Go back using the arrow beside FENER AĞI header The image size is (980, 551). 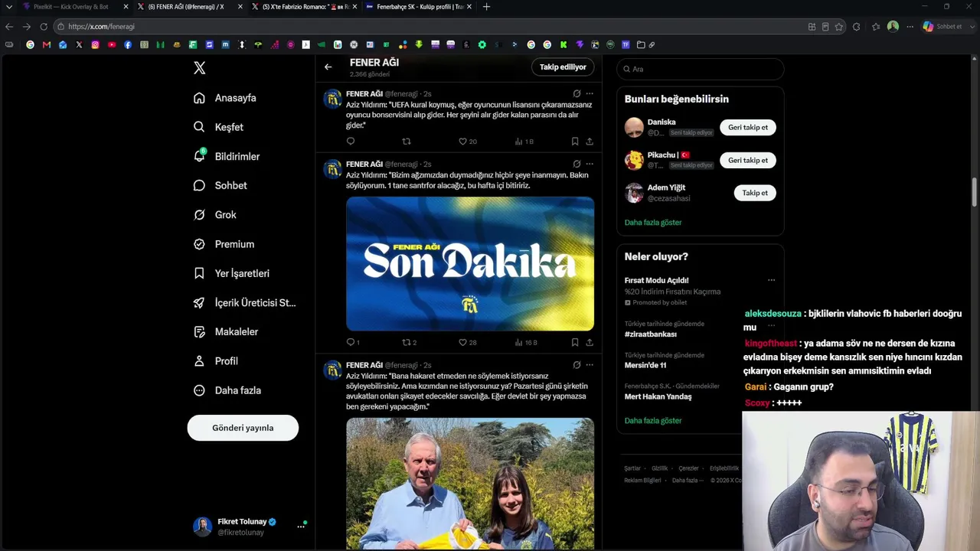point(328,67)
